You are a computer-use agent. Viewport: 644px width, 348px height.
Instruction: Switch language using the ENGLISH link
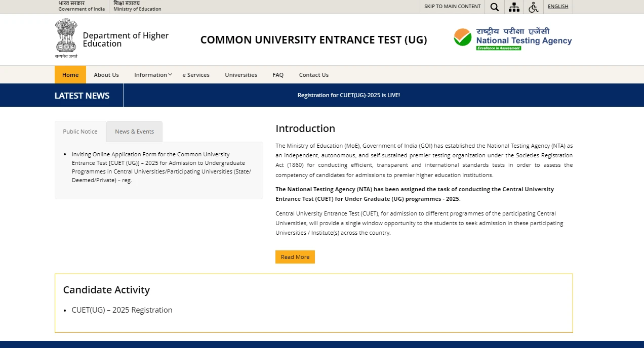(557, 6)
